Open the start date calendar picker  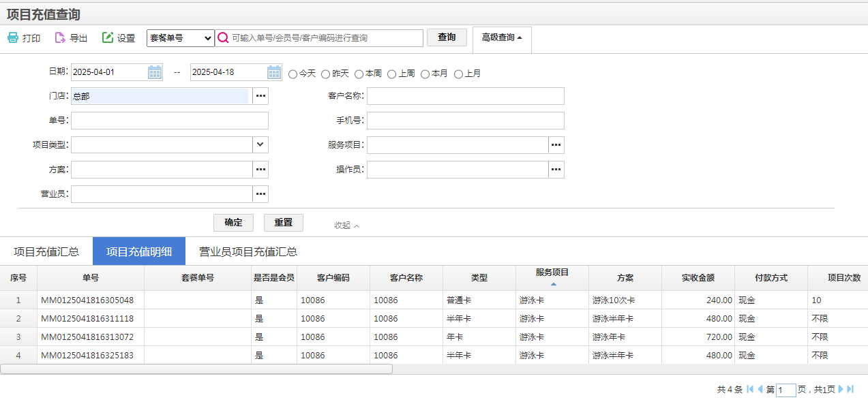tap(155, 72)
